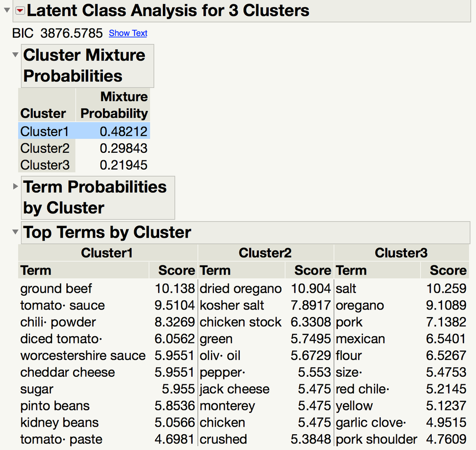Click the Cluster3 header in Top Terms
Screen dimensions: 476x450
(x=401, y=253)
